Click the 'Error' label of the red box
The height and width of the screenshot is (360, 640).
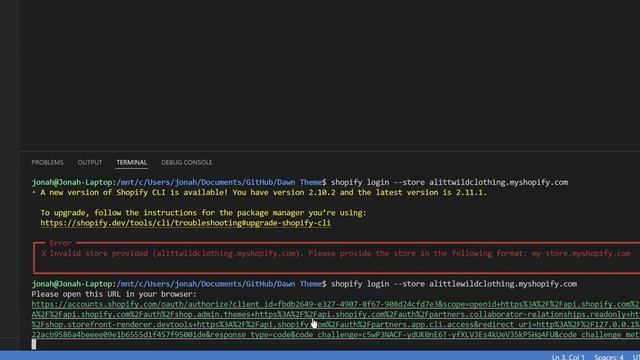coord(60,243)
